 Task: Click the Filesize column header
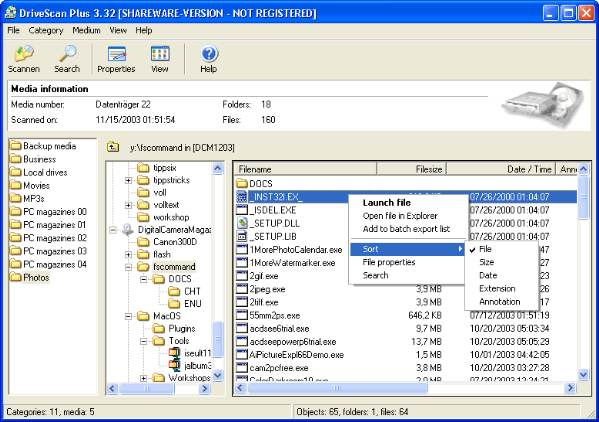pos(411,169)
